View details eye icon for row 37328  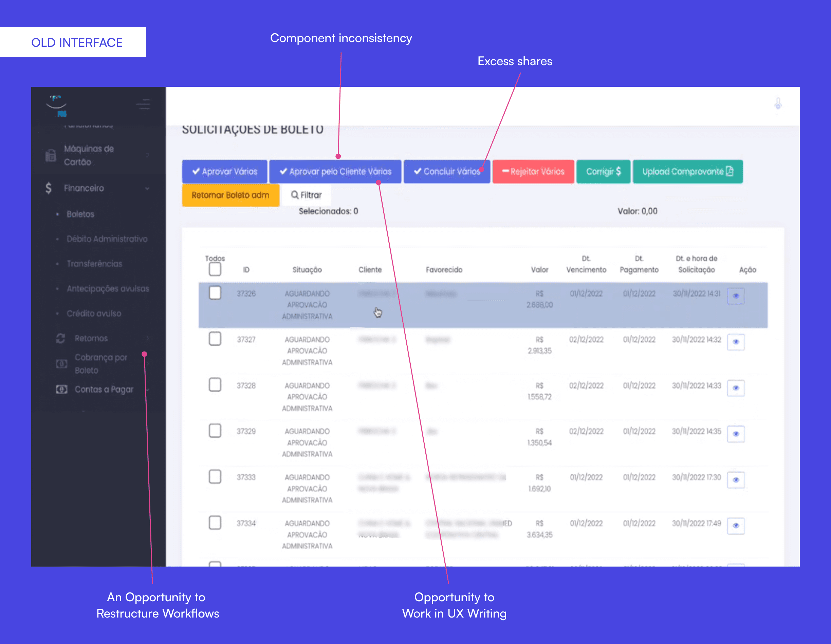(736, 388)
